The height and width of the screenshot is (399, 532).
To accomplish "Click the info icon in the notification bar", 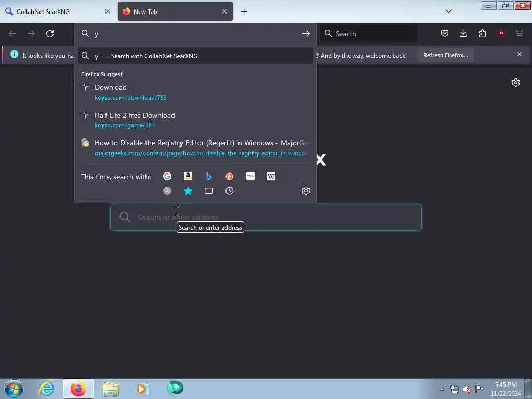I will click(14, 54).
